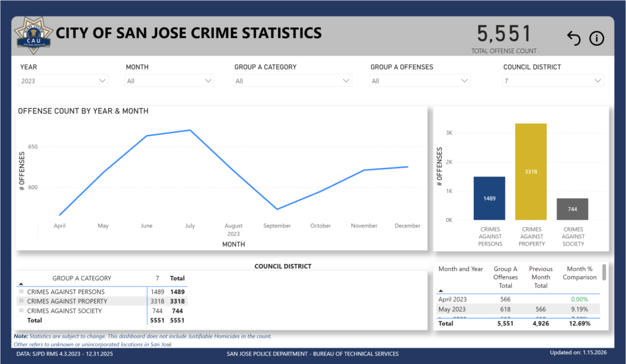Image resolution: width=626 pixels, height=364 pixels.
Task: Click sort arrow above Group A Category table
Action: (21, 284)
